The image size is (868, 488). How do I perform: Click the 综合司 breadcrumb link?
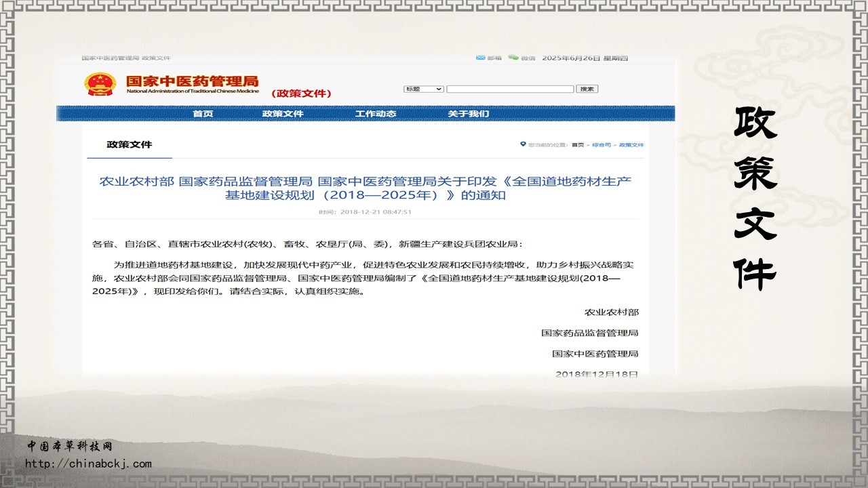click(601, 144)
